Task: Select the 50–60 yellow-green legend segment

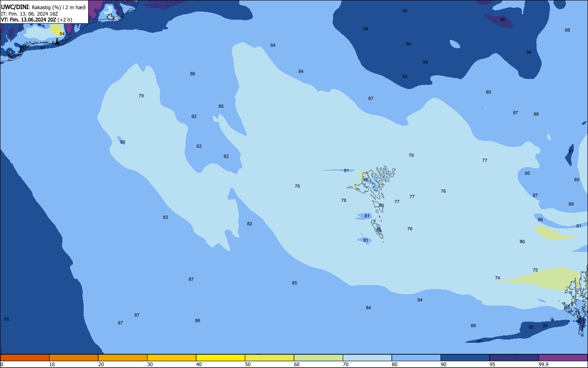Action: [269, 357]
